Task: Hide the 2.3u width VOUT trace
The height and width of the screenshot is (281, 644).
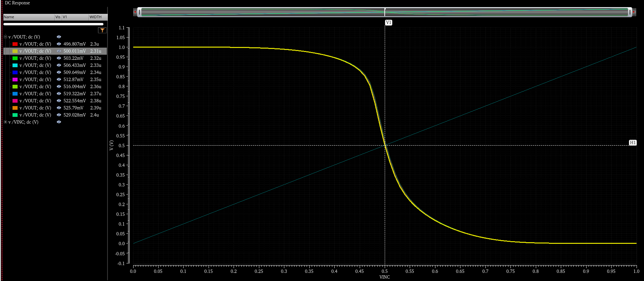Action: pos(59,44)
